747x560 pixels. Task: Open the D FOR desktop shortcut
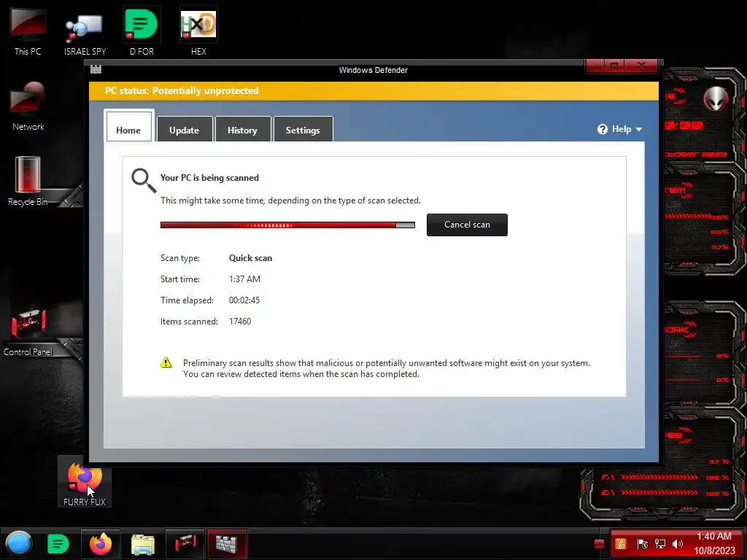[142, 32]
